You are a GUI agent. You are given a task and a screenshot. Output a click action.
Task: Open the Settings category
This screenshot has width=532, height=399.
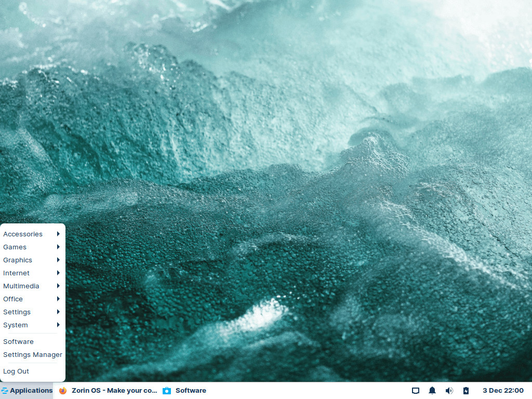[17, 312]
